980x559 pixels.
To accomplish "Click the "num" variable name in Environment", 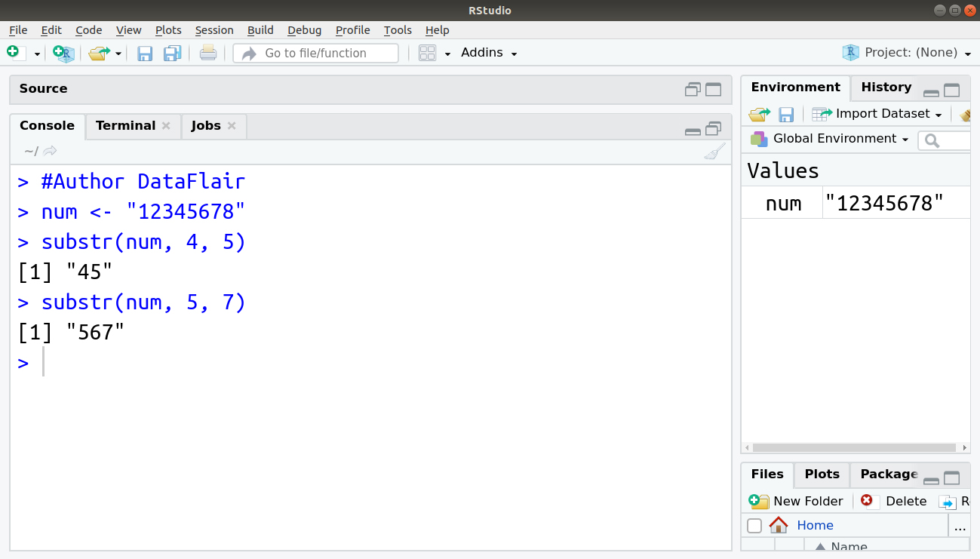I will click(783, 203).
